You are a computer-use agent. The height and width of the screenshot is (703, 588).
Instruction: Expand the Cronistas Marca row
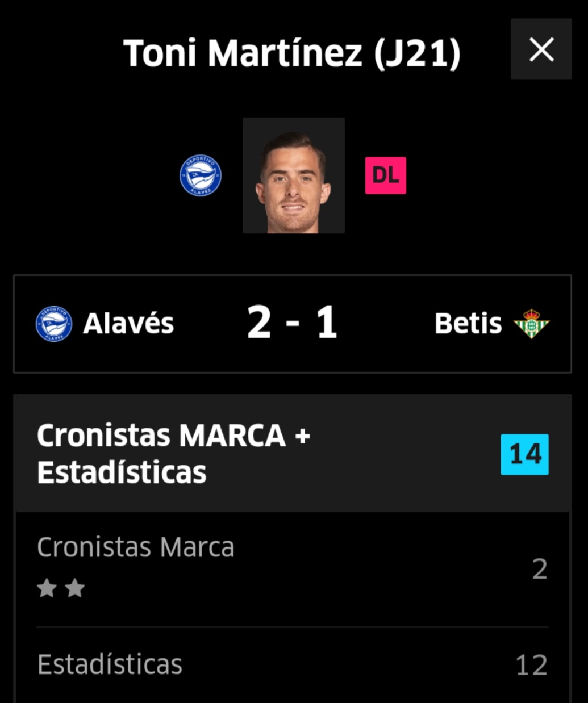tap(293, 568)
